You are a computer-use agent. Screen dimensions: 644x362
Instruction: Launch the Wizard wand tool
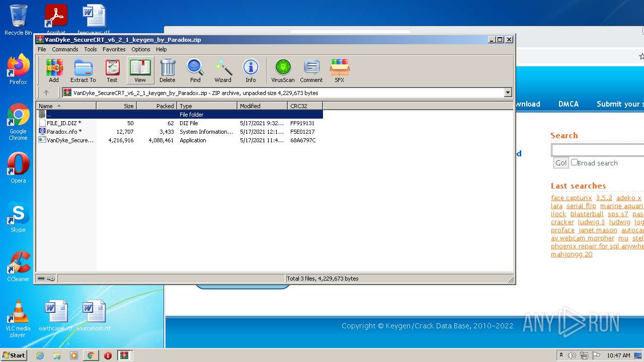pos(223,70)
